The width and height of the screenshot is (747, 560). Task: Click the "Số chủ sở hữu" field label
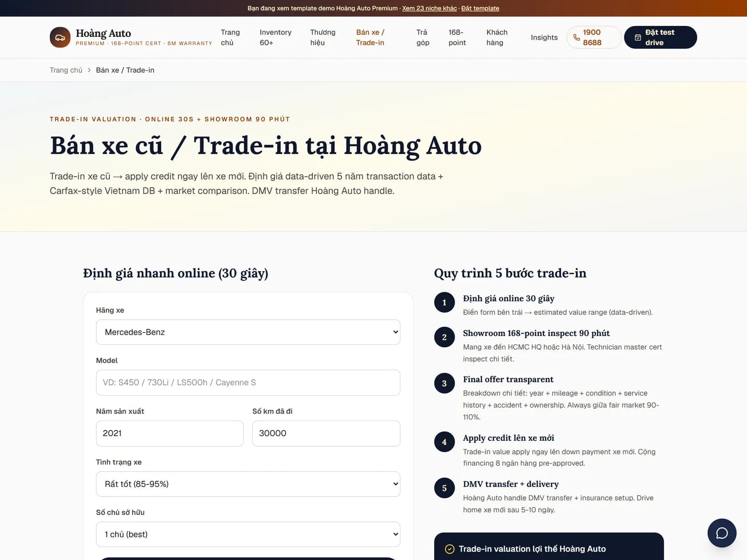click(120, 512)
